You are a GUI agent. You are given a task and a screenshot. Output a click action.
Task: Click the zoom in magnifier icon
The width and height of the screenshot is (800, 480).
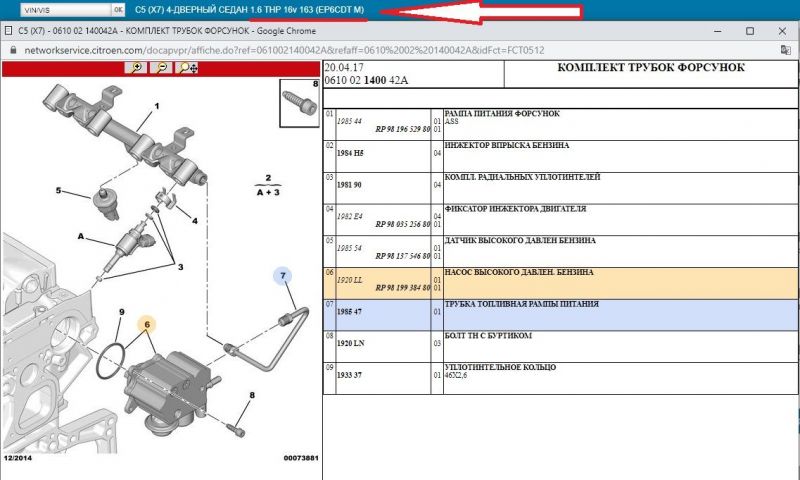click(x=137, y=68)
